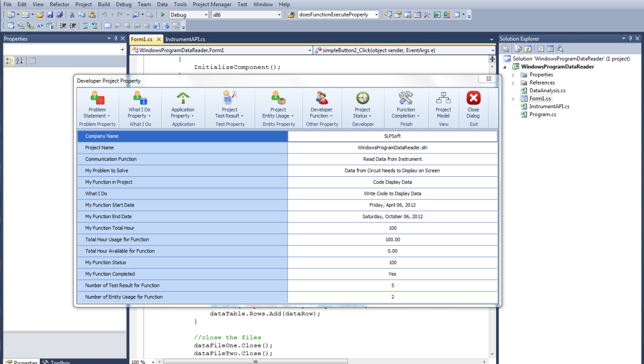
Task: Open the Properties panel object selector dropdown
Action: [x=123, y=50]
